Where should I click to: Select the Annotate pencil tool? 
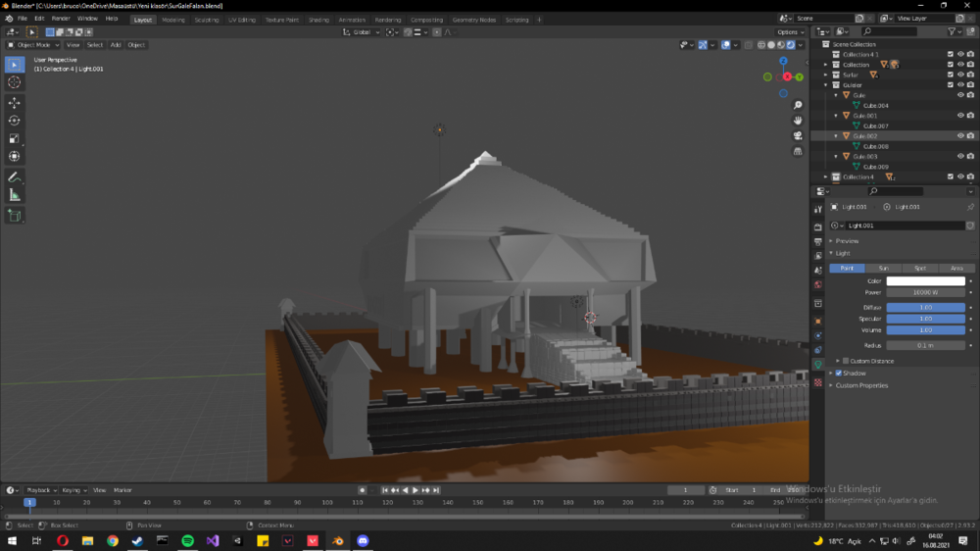pyautogui.click(x=15, y=178)
